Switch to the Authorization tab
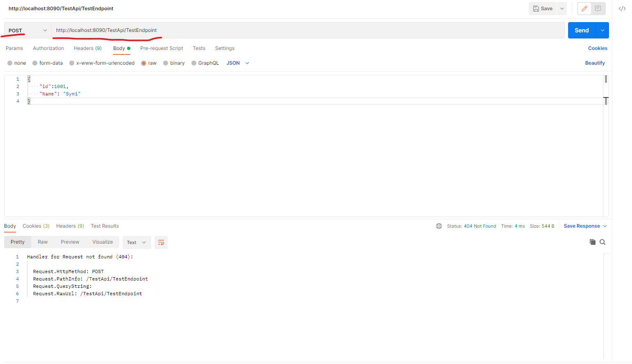The height and width of the screenshot is (364, 632). click(x=48, y=48)
